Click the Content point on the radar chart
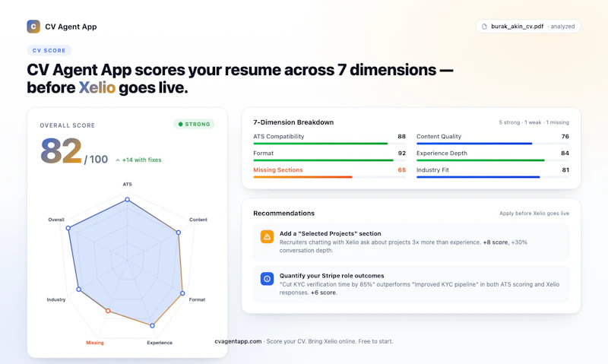 pyautogui.click(x=179, y=233)
